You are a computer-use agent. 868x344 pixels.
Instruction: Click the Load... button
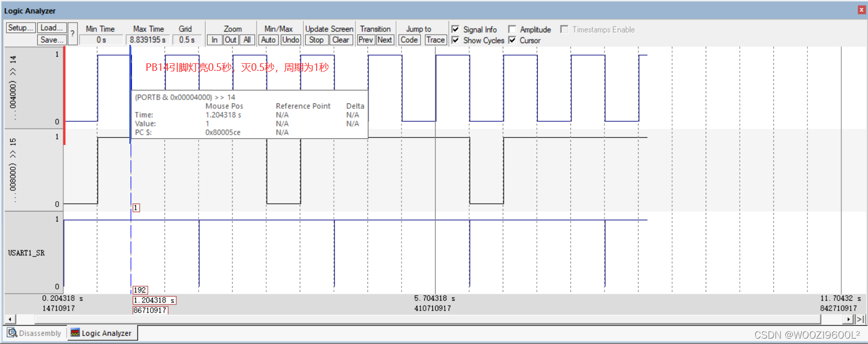tap(52, 28)
